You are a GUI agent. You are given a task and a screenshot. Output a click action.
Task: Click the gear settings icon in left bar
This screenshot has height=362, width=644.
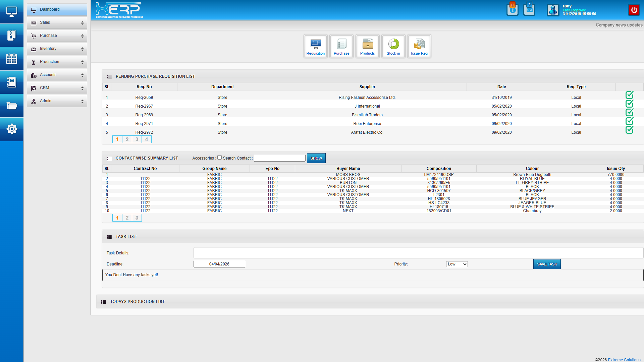tap(11, 129)
